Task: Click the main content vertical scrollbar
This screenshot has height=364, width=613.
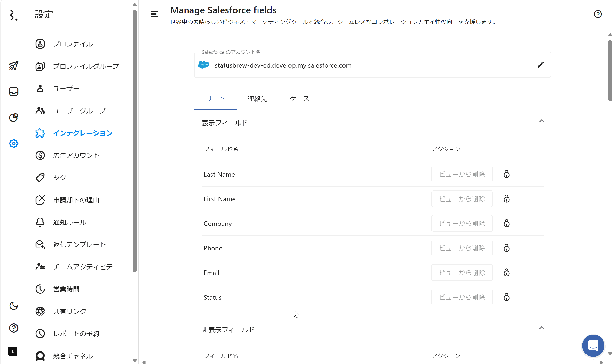Action: (610, 71)
